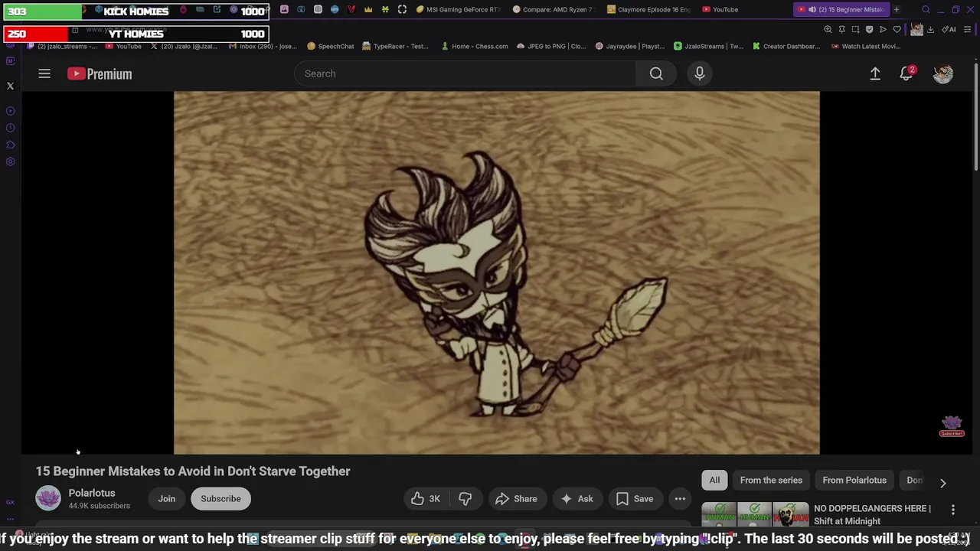Image resolution: width=980 pixels, height=551 pixels.
Task: Show next filter chips with arrow
Action: pos(943,483)
